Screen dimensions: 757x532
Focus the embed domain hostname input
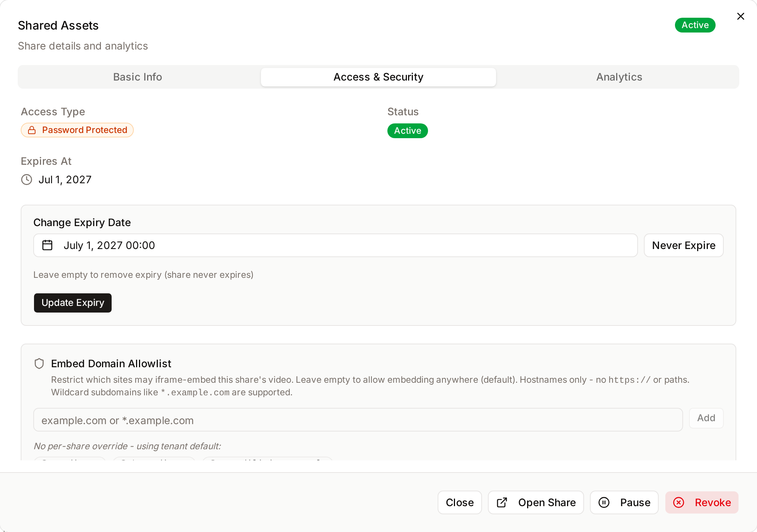tap(358, 420)
